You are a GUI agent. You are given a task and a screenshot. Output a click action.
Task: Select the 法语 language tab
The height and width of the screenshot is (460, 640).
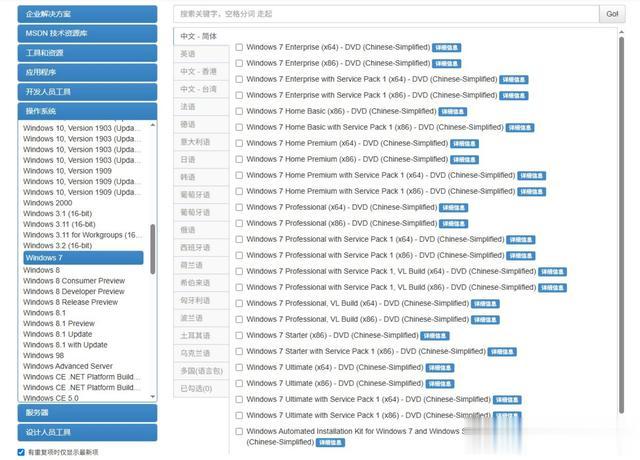201,107
